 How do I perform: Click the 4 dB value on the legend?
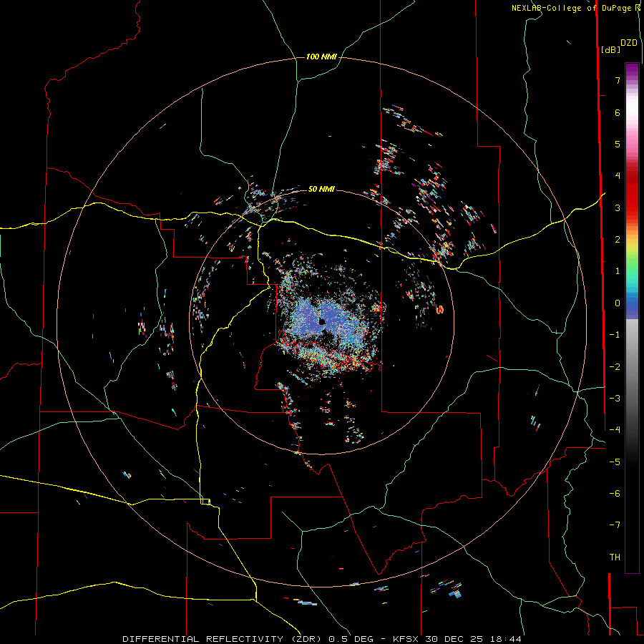(618, 176)
